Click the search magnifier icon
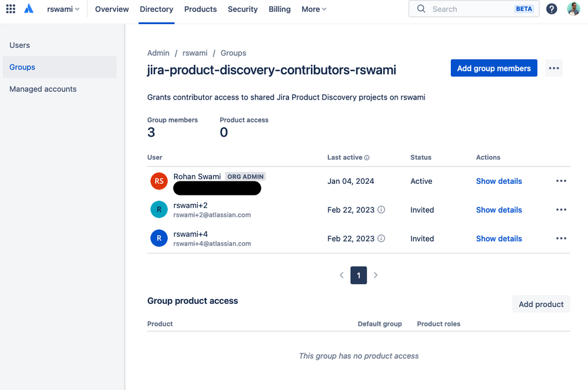The height and width of the screenshot is (390, 588). coord(421,9)
